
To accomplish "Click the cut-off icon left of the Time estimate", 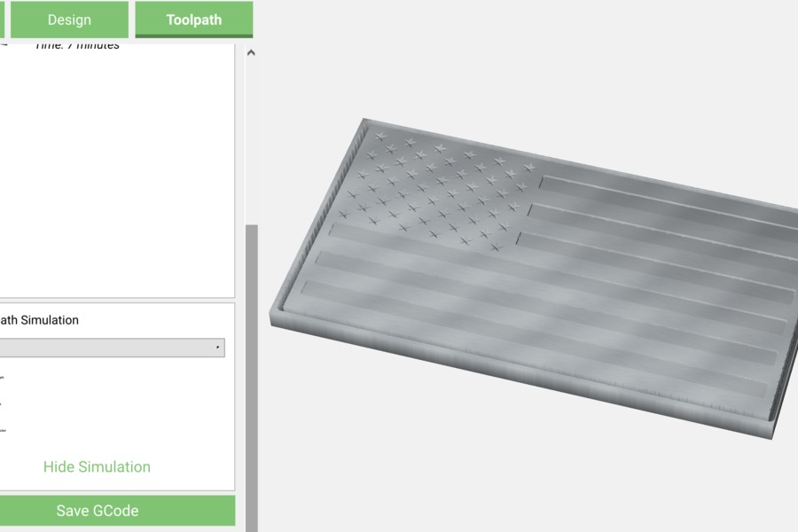I will (4, 45).
